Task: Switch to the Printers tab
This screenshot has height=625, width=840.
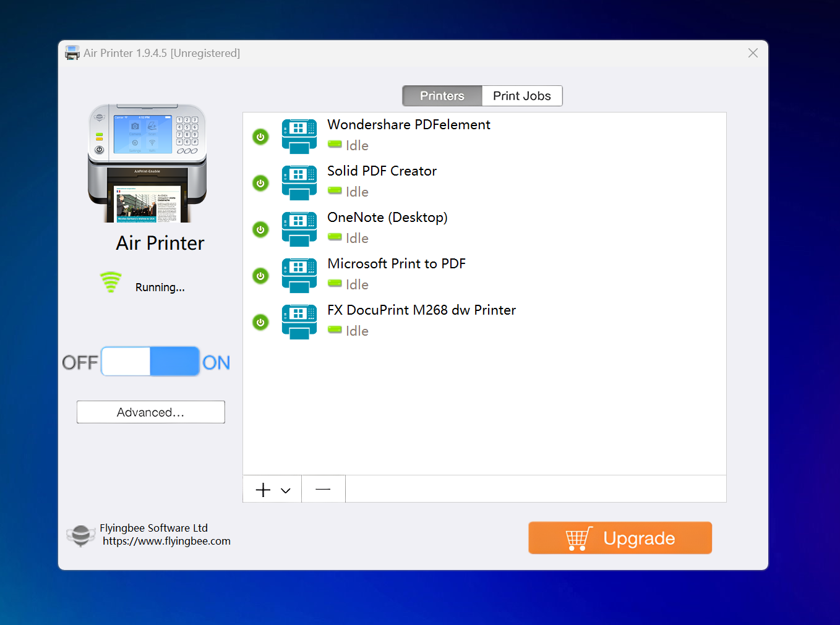Action: coord(442,96)
